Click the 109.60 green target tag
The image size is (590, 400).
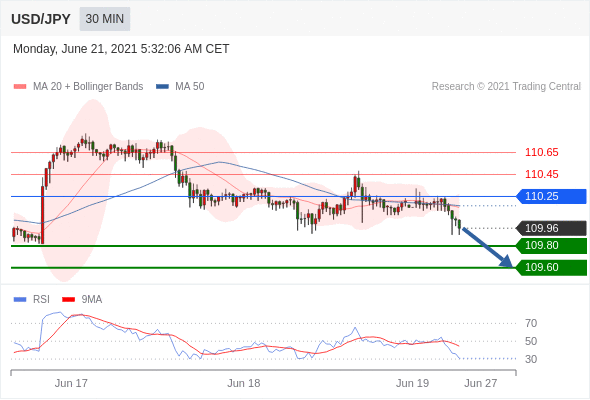(551, 268)
